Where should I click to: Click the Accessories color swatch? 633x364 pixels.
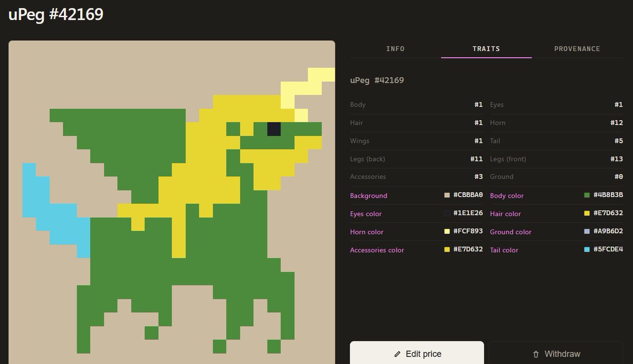coord(447,250)
